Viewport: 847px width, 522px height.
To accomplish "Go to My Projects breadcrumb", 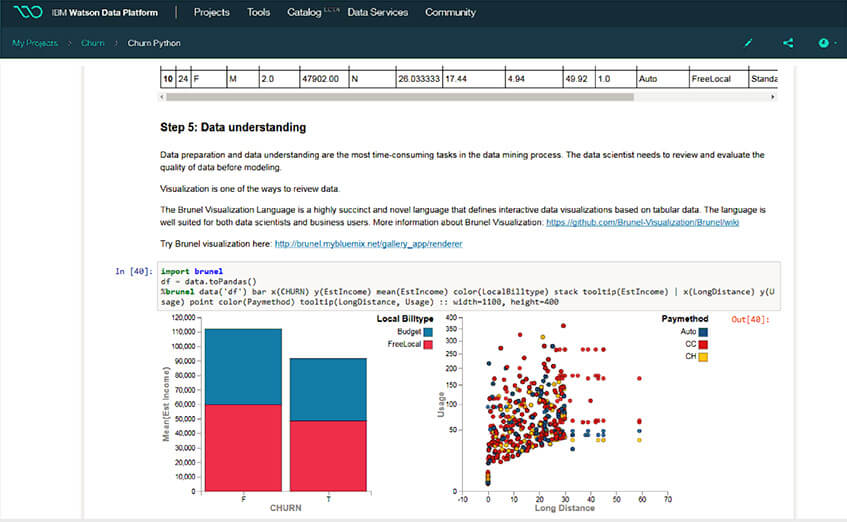I will tap(34, 43).
